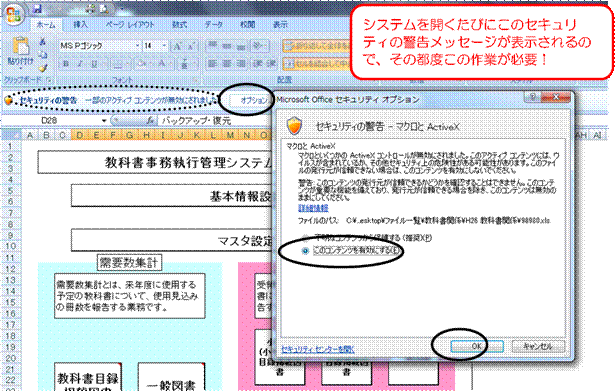Click the Paste (貼り付け) icon
The width and height of the screenshot is (615, 391).
click(x=20, y=52)
